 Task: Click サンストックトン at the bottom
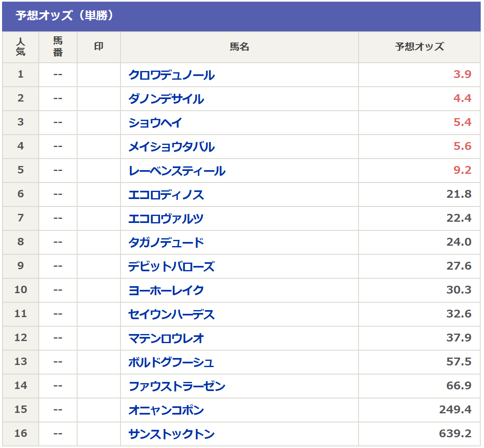(x=171, y=434)
